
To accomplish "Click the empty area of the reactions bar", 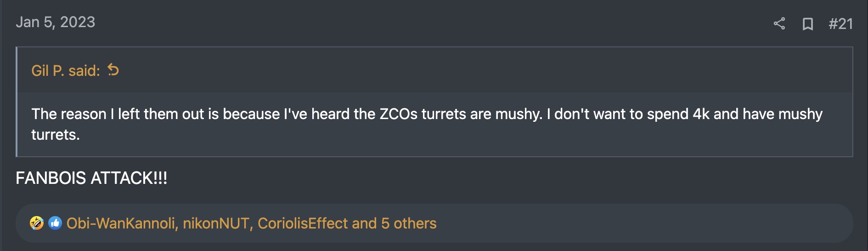I will [x=643, y=223].
